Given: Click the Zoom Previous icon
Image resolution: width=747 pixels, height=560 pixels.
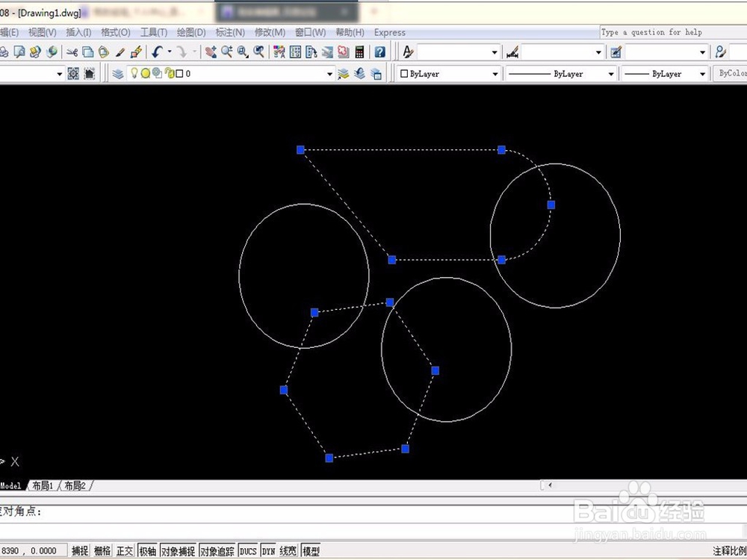Looking at the screenshot, I should (258, 52).
